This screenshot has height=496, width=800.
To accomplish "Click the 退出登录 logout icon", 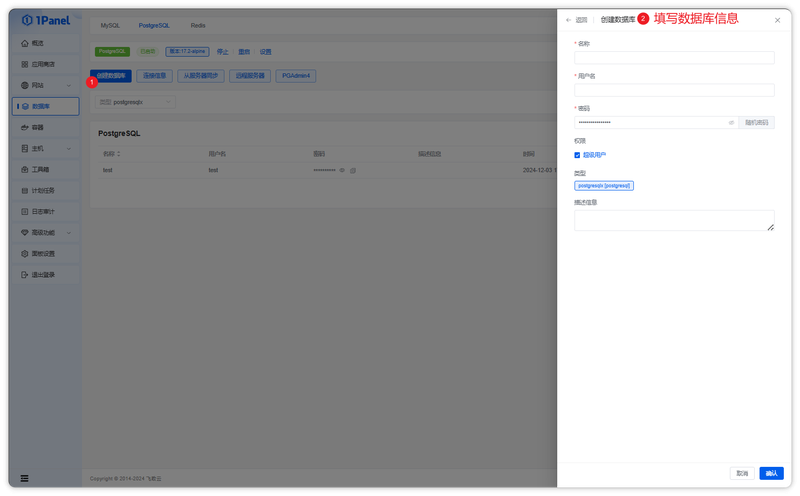I will (24, 275).
